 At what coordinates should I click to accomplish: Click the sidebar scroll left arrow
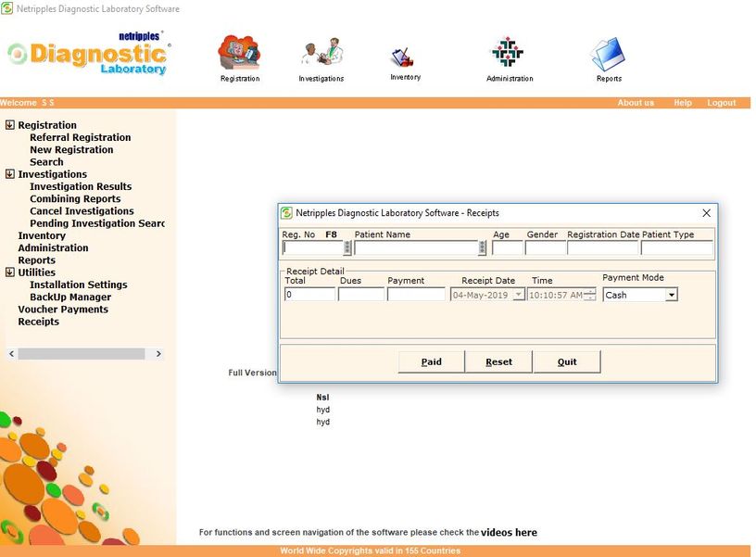point(11,354)
